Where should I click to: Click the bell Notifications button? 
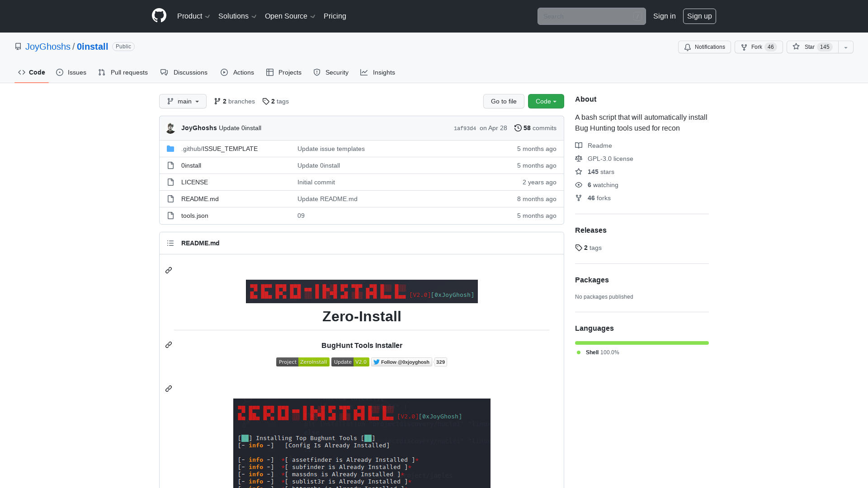tap(704, 47)
